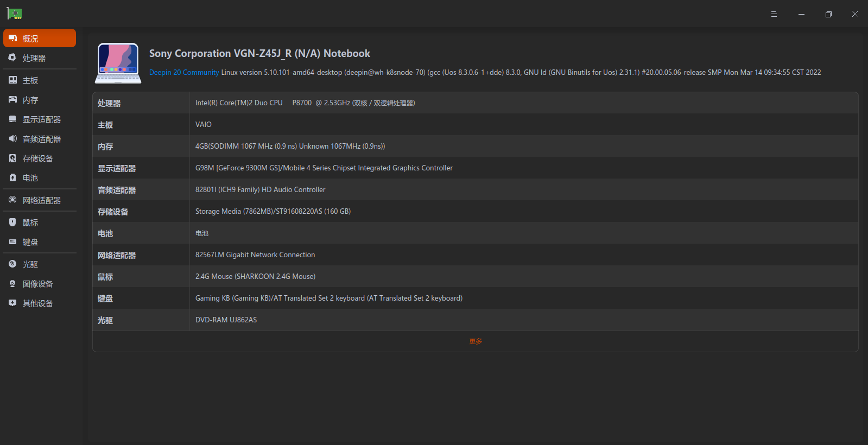Click the audio adapter speaker icon
This screenshot has width=868, height=445.
pos(12,139)
